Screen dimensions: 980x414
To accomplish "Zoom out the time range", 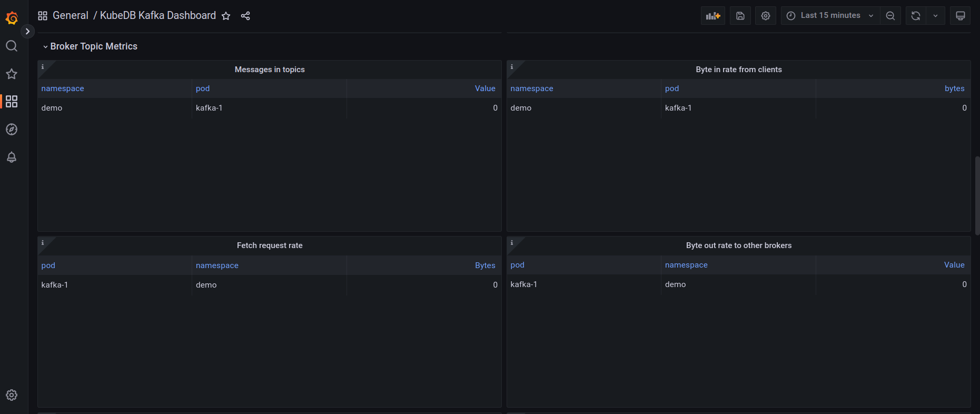I will coord(890,16).
